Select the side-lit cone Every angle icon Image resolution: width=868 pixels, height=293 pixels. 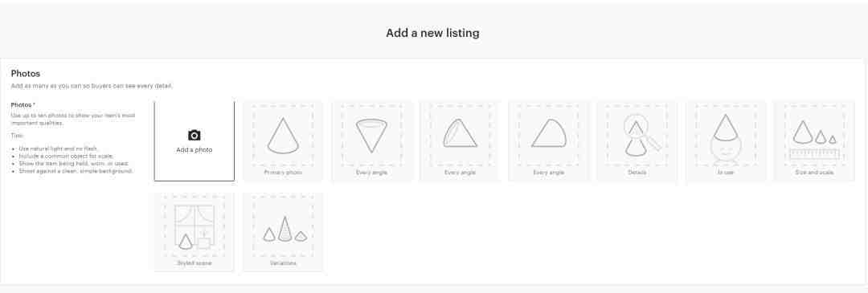click(460, 133)
